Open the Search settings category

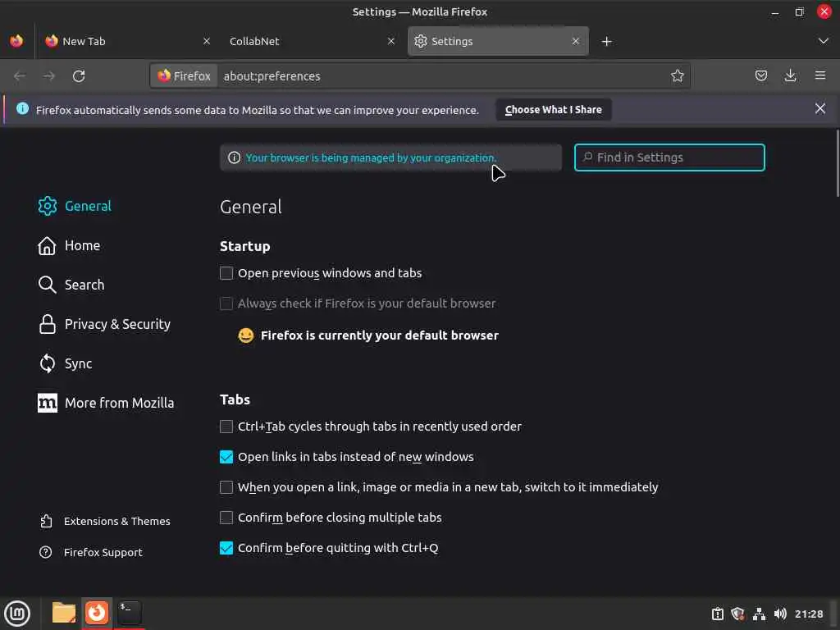[x=71, y=285]
